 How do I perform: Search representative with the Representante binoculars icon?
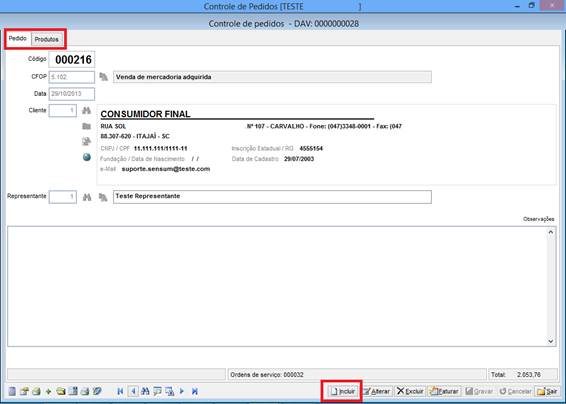pyautogui.click(x=87, y=197)
